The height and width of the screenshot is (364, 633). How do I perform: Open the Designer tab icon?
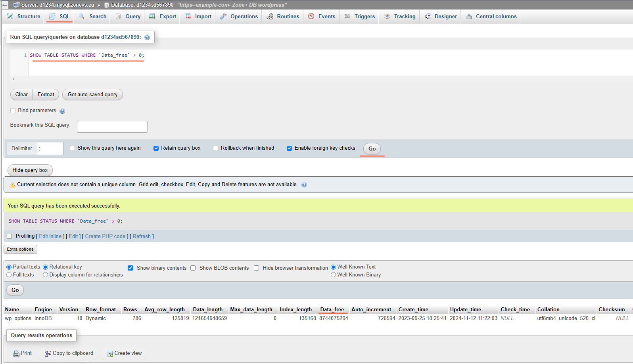pyautogui.click(x=428, y=16)
